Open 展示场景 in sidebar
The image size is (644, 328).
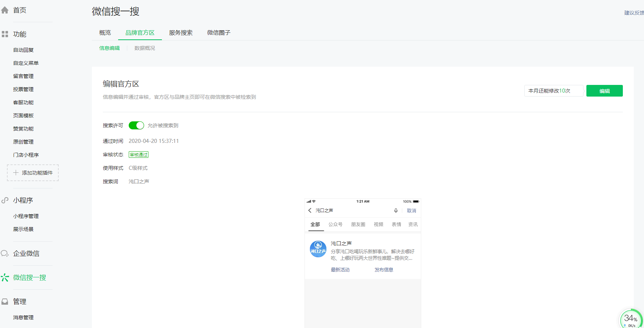[x=23, y=229]
